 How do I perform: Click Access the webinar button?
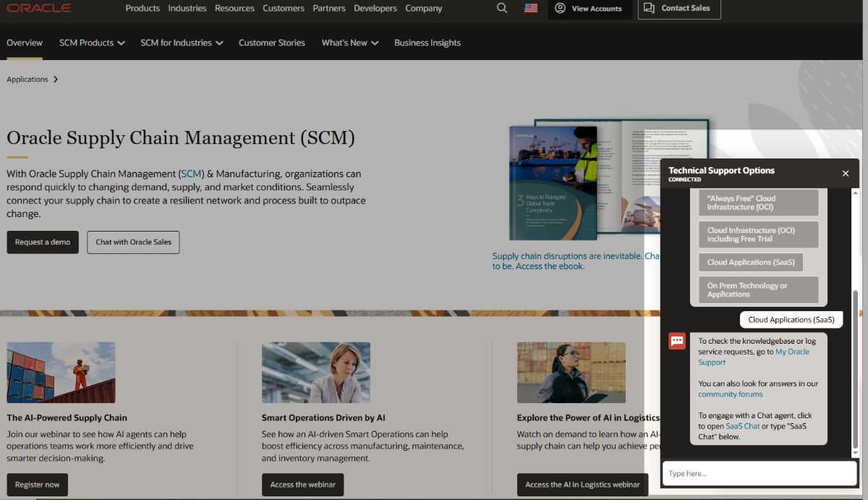click(x=303, y=485)
